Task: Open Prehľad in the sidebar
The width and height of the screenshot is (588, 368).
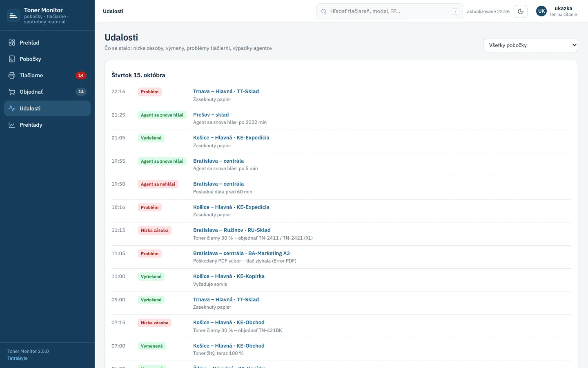Action: (47, 43)
